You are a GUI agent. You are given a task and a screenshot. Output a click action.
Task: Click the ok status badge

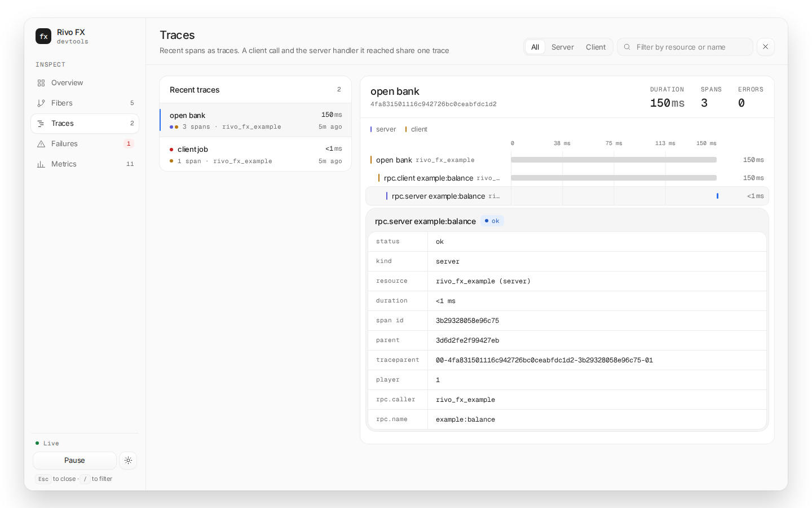[x=492, y=221]
